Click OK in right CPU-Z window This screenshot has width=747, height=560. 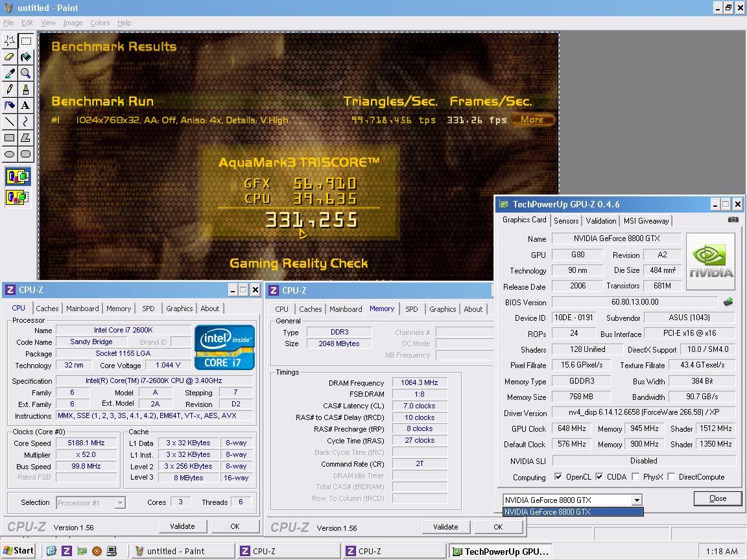[498, 527]
